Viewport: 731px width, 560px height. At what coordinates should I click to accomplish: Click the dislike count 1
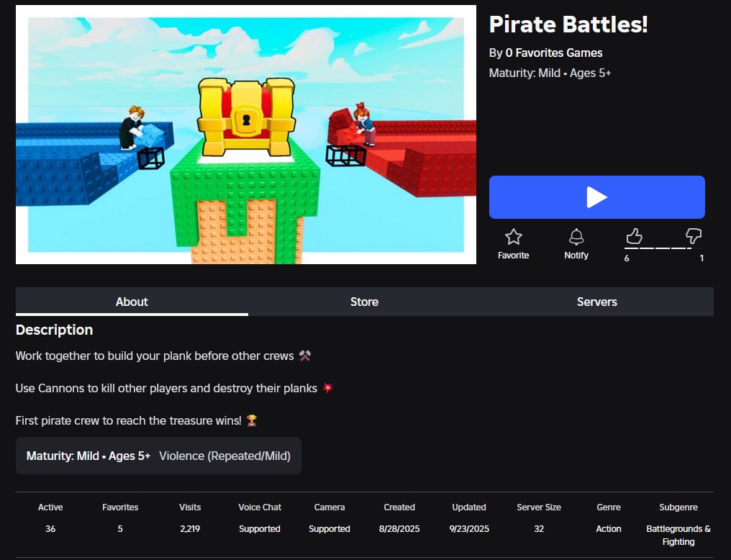click(702, 258)
